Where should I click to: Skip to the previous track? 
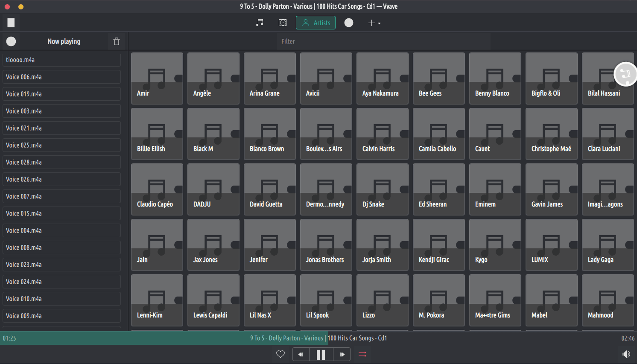301,354
